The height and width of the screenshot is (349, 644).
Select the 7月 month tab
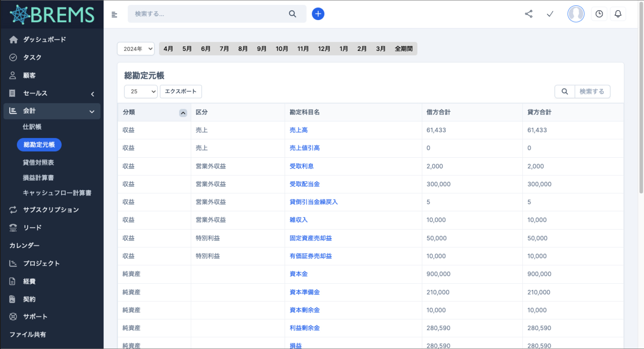click(224, 49)
